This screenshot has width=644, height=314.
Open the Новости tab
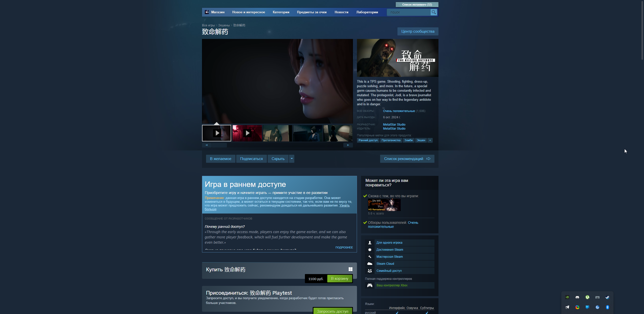point(341,12)
